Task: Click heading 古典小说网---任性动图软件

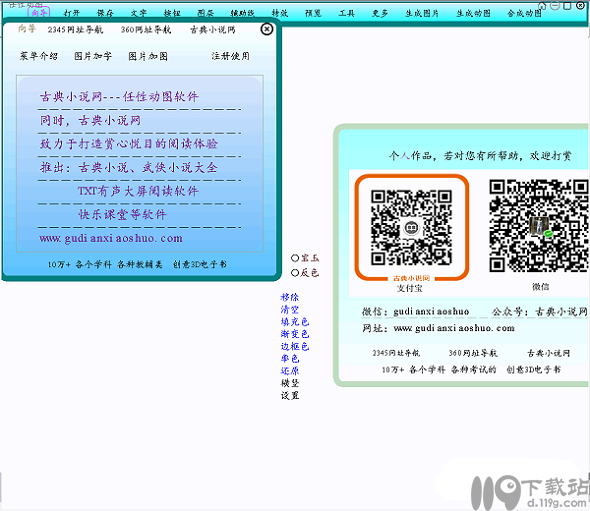Action: point(119,97)
